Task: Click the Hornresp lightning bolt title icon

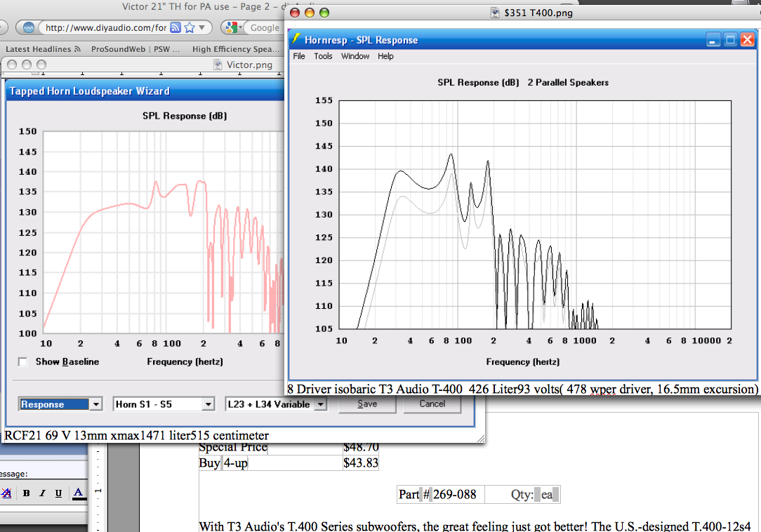Action: coord(296,39)
